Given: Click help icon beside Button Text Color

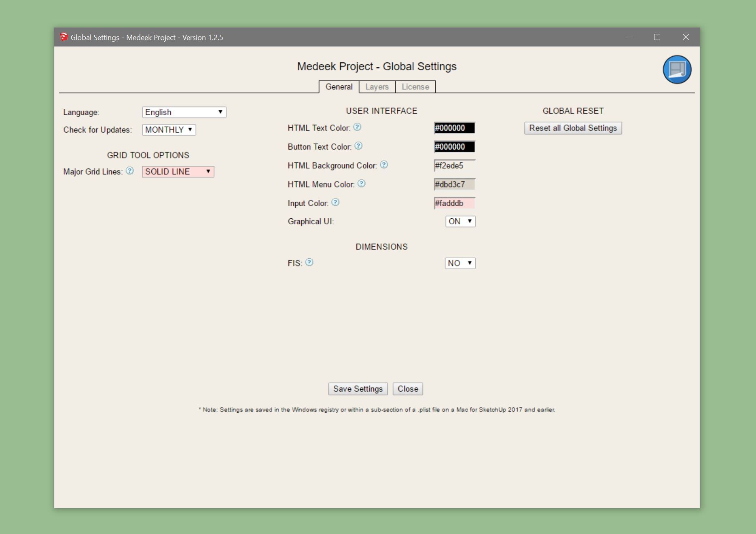Looking at the screenshot, I should coord(358,146).
